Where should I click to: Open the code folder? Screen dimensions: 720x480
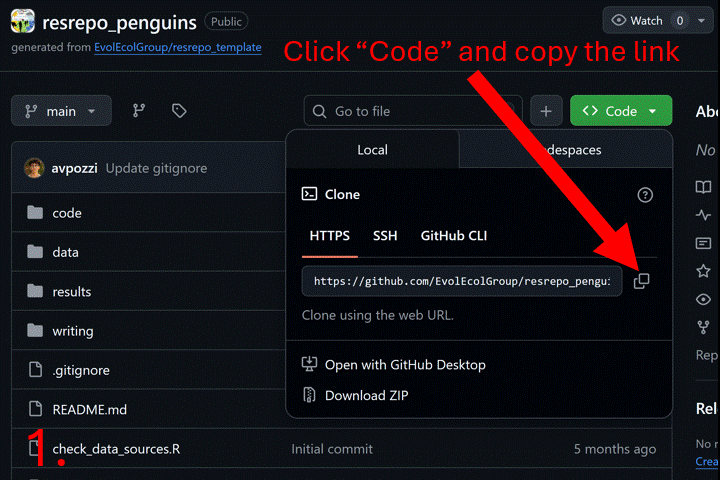click(x=67, y=213)
